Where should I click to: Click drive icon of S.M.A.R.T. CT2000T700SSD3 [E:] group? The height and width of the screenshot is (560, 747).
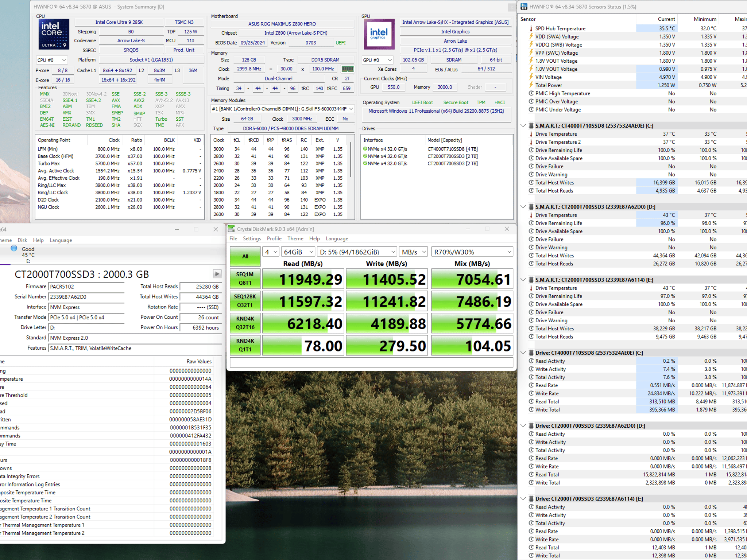pos(531,280)
